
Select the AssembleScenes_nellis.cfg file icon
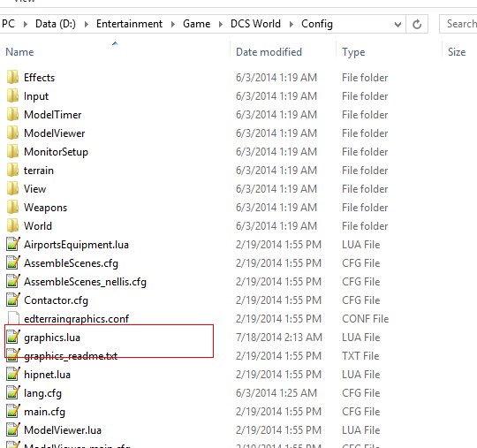13,281
